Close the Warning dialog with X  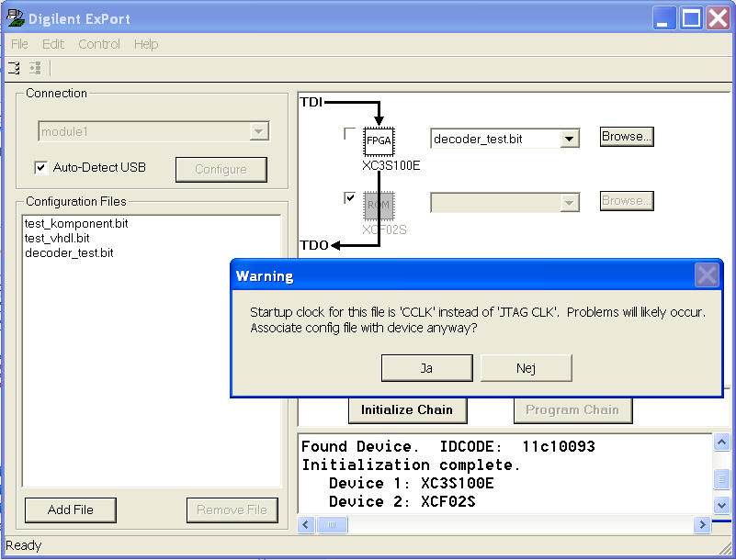[x=707, y=274]
